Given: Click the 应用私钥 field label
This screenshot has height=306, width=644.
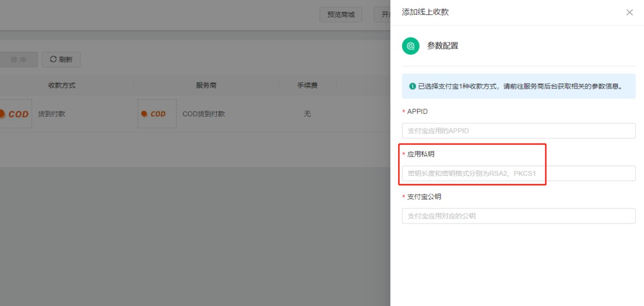Looking at the screenshot, I should point(421,154).
